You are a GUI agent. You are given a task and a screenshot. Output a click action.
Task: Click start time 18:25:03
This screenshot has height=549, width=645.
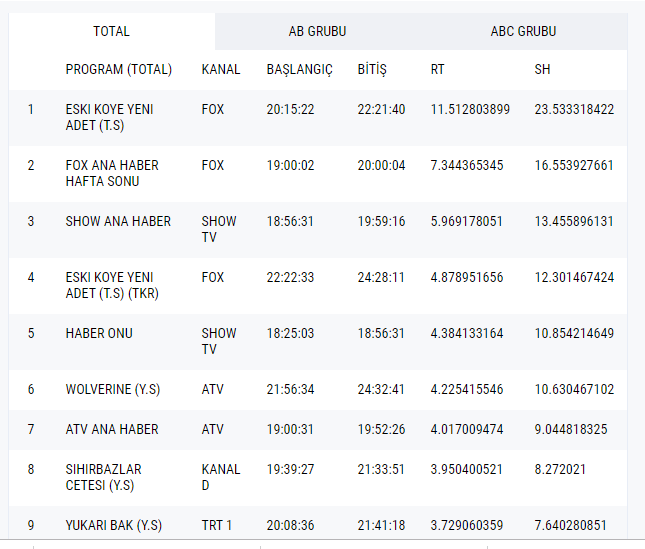[x=290, y=333]
